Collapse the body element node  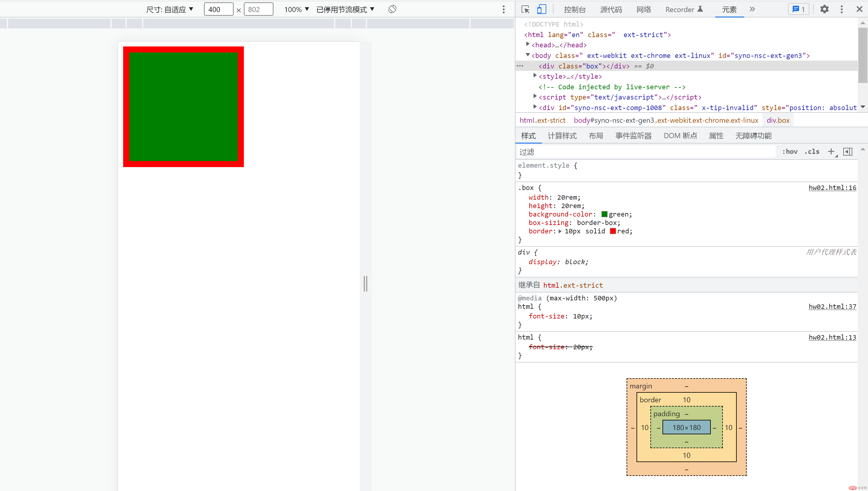[528, 55]
